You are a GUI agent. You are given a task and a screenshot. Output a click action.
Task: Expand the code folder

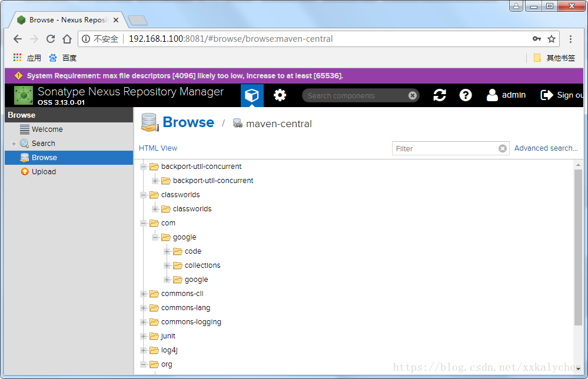tap(167, 251)
